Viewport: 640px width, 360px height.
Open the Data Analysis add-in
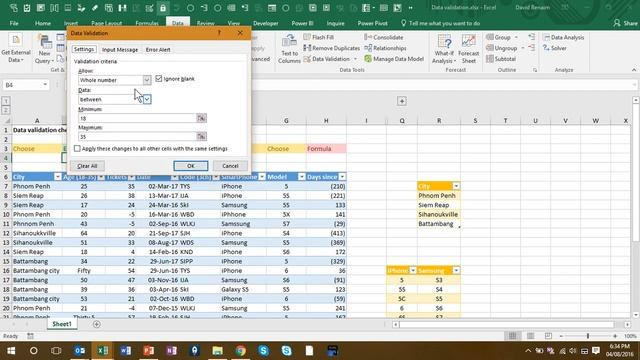click(563, 37)
